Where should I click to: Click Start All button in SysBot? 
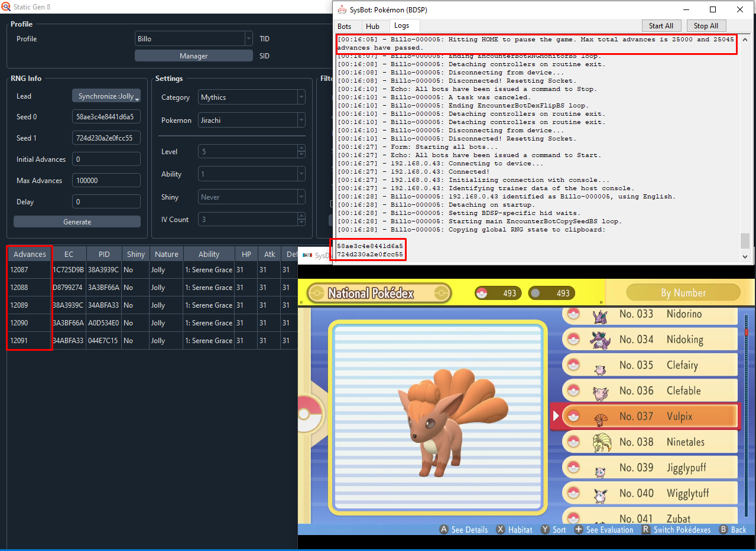click(661, 26)
